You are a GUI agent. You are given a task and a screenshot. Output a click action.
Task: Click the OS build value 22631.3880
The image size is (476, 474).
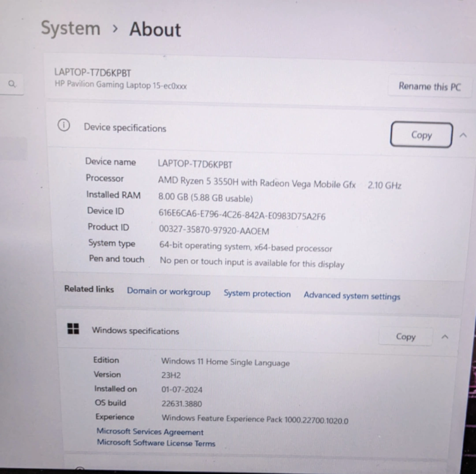click(x=182, y=404)
